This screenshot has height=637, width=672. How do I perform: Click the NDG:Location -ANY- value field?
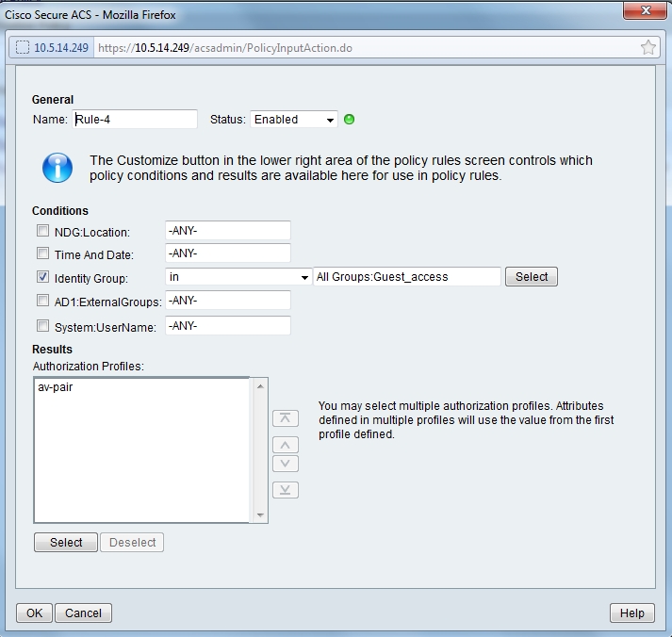click(x=228, y=231)
